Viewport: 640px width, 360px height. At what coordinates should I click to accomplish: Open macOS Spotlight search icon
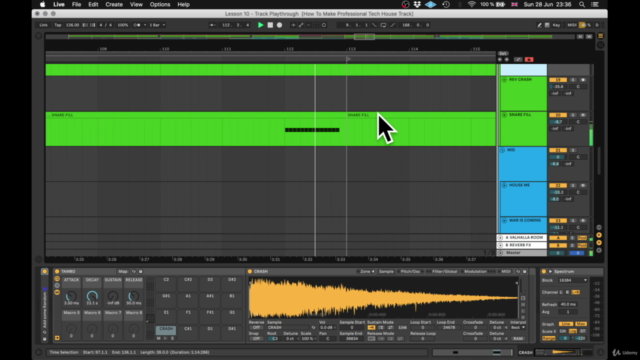[582, 4]
